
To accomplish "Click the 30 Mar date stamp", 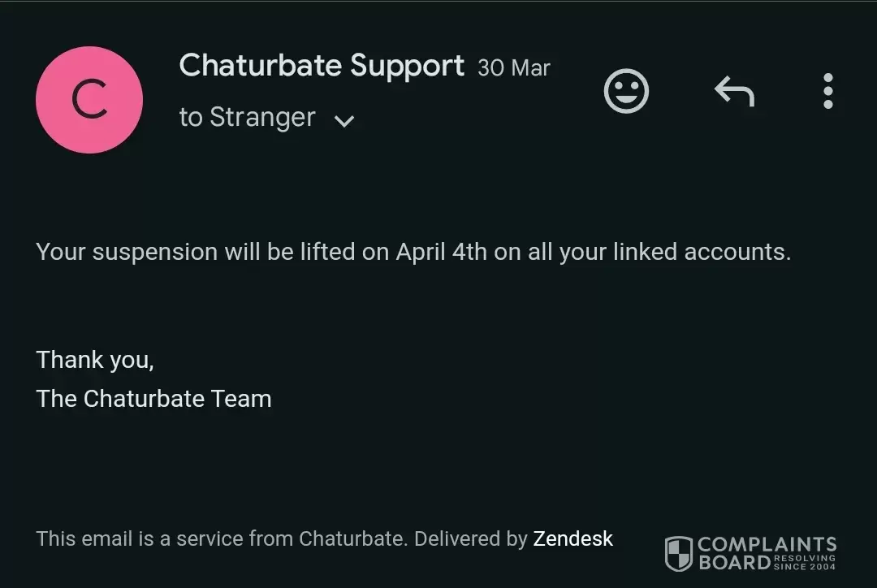I will point(514,68).
